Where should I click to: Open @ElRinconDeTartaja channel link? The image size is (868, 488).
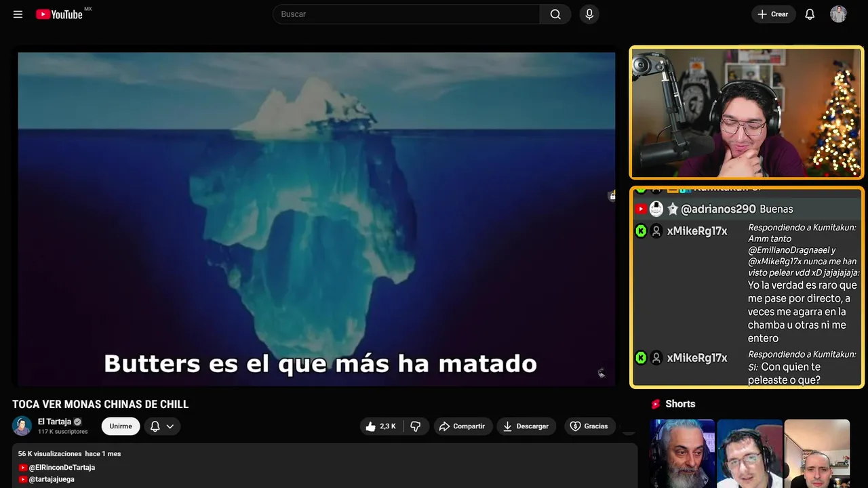coord(62,468)
